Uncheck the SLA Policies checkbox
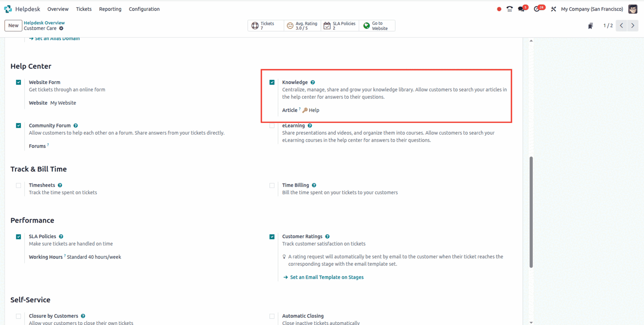Viewport: 644px width, 325px height. [19, 237]
